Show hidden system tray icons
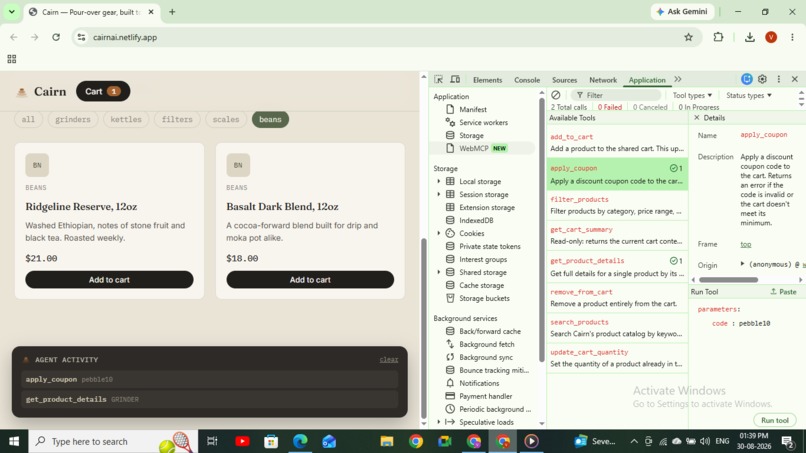Image resolution: width=806 pixels, height=453 pixels. [x=634, y=441]
